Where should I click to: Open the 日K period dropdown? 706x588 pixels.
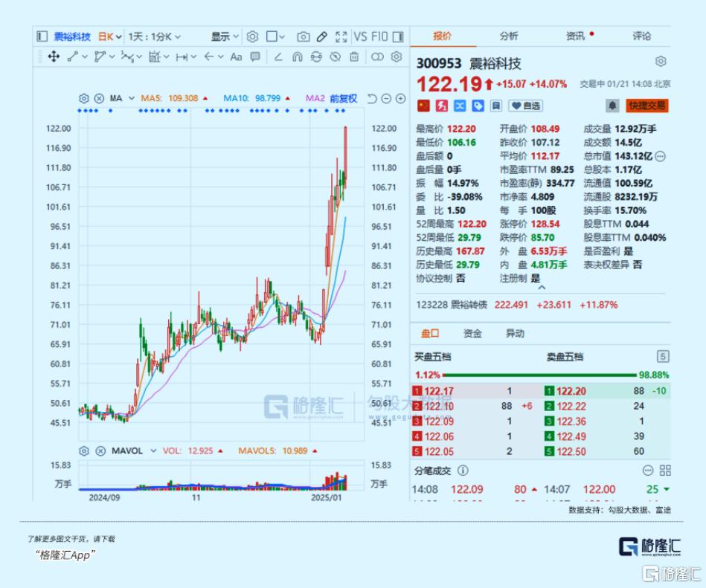(110, 36)
